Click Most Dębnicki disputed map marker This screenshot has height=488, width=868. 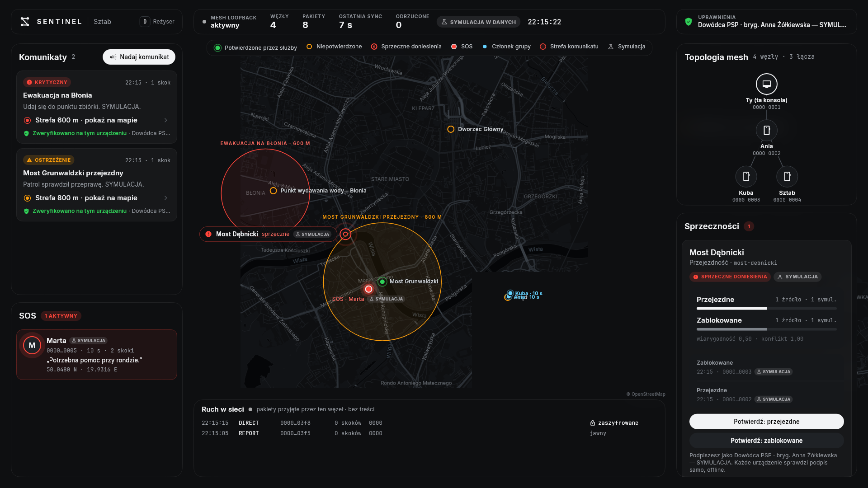345,234
